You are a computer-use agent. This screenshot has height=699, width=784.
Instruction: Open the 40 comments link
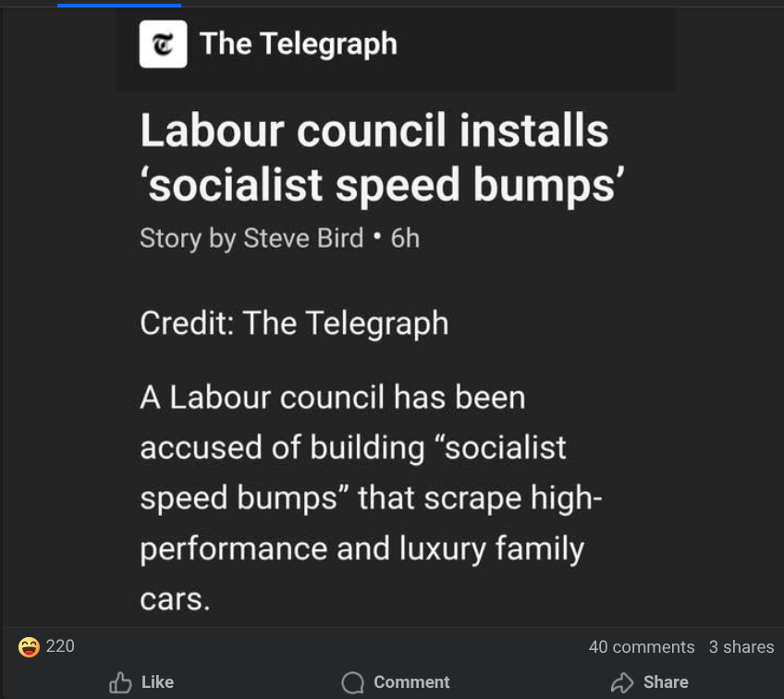[641, 647]
